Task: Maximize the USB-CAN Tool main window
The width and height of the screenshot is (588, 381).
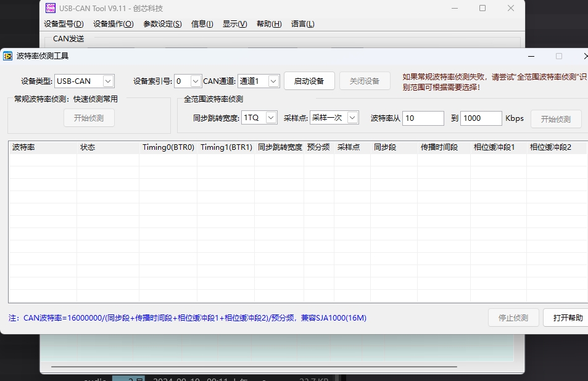Action: (x=482, y=8)
